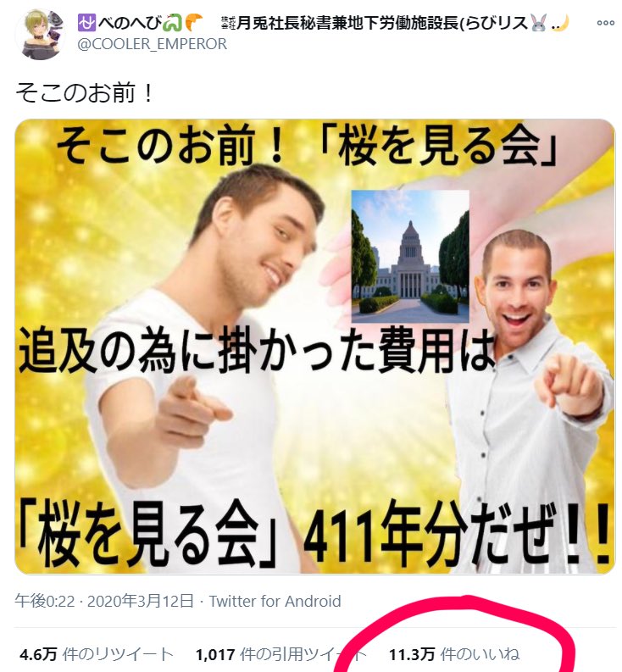Viewport: 622px width, 672px height.
Task: Click the croissant emoji in the name
Action: pyautogui.click(x=194, y=23)
